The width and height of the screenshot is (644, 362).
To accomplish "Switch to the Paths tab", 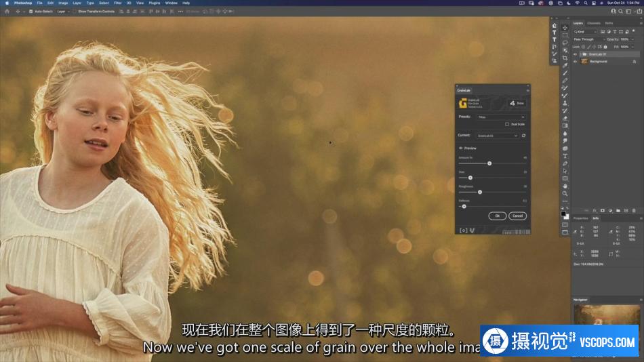I will coord(609,24).
